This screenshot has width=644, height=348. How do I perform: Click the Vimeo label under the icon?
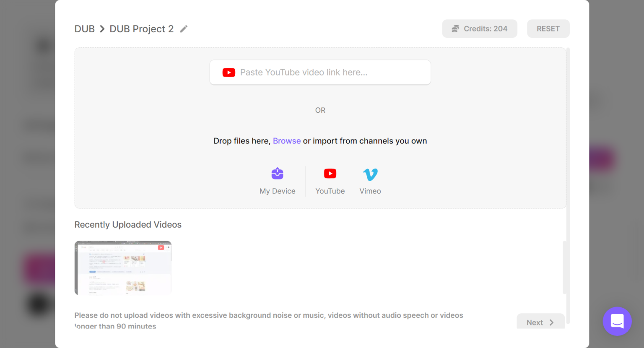370,191
